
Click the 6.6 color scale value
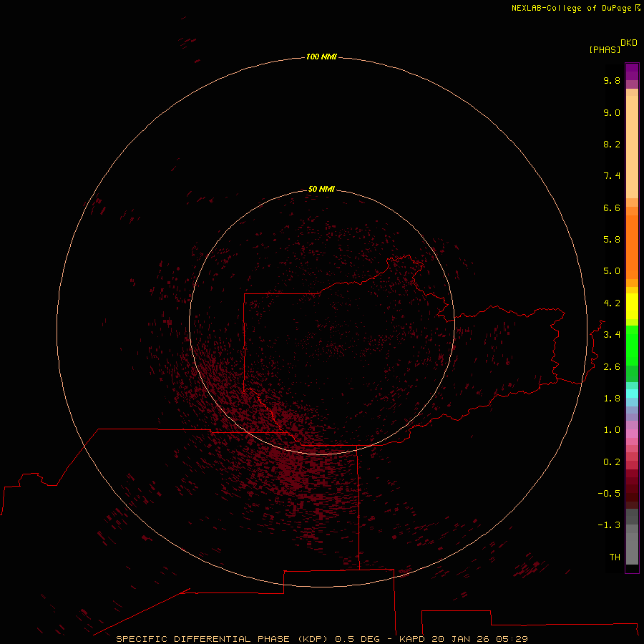612,208
